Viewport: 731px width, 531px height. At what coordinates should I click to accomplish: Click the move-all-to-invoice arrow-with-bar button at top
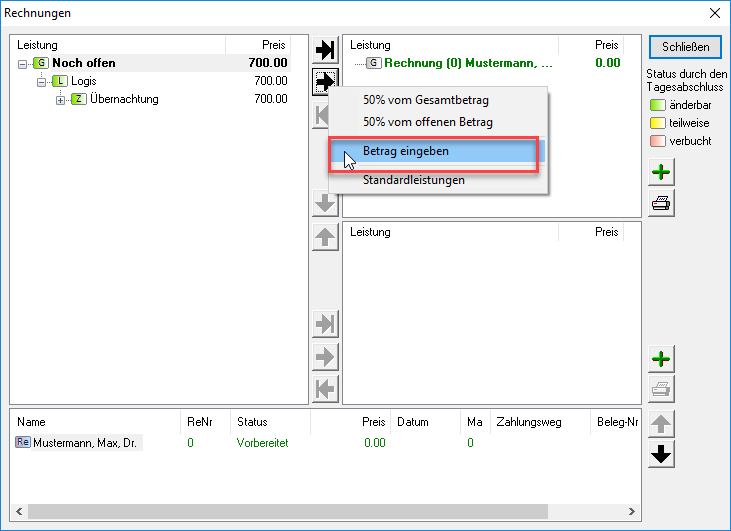click(325, 50)
